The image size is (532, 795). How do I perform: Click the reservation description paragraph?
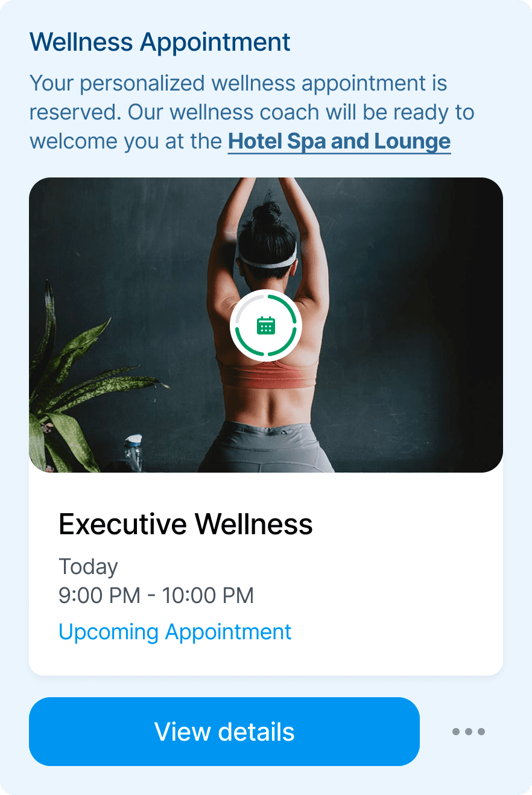pos(252,112)
